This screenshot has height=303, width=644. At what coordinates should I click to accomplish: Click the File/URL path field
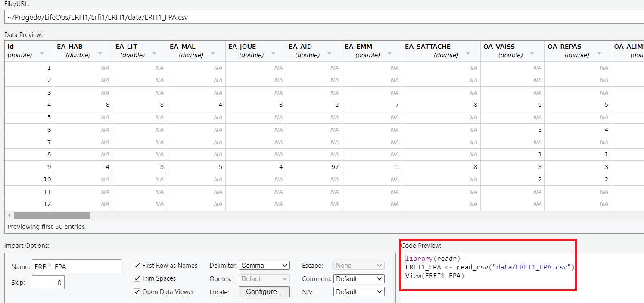coord(323,17)
